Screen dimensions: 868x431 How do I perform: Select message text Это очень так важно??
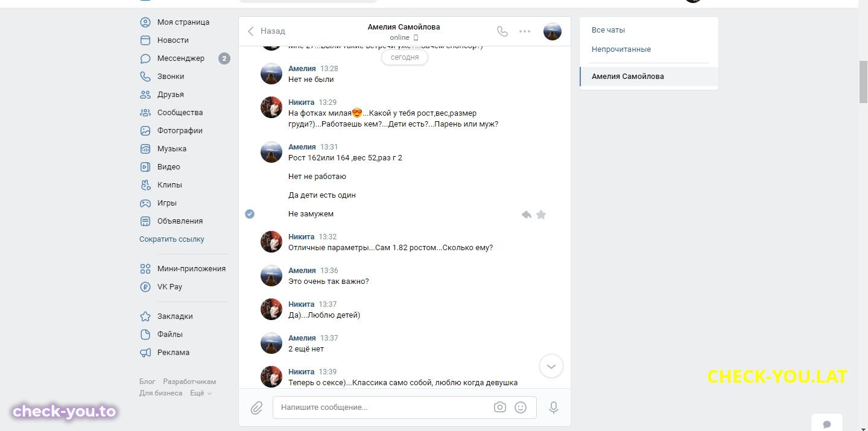coord(329,282)
